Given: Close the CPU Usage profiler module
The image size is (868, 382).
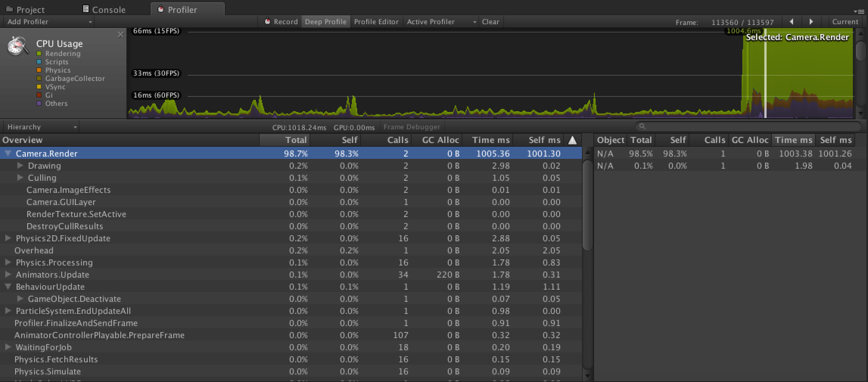Looking at the screenshot, I should point(121,35).
